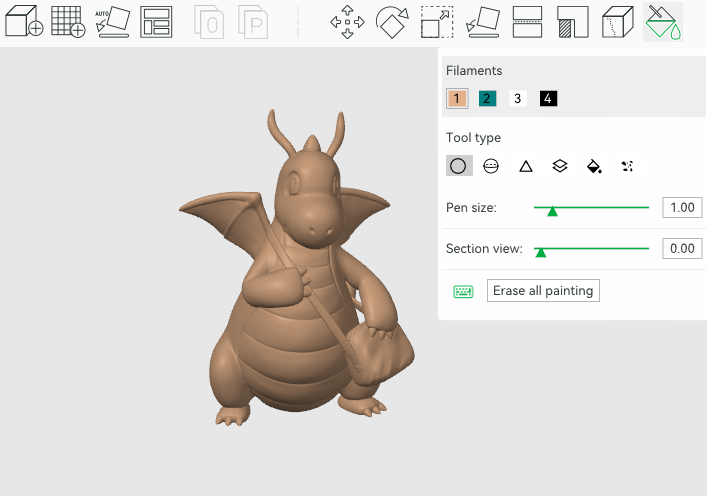The height and width of the screenshot is (496, 707).
Task: Activate the Rotate tool
Action: 392,21
